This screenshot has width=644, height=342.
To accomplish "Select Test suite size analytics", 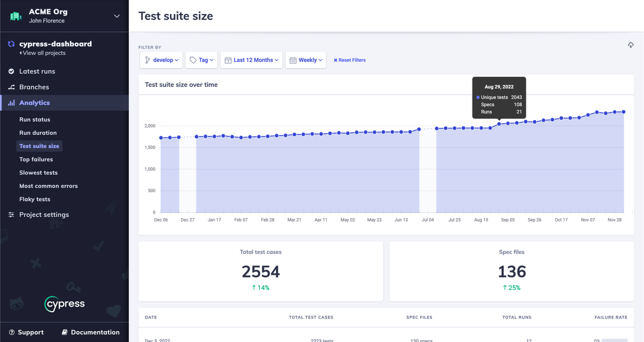I will [39, 146].
